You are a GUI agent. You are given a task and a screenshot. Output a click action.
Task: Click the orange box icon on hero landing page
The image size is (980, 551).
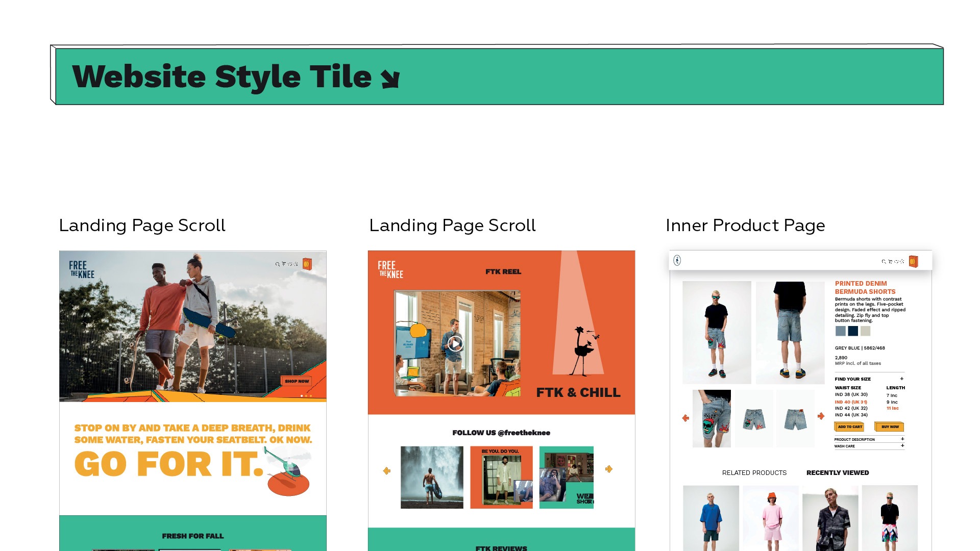point(307,264)
